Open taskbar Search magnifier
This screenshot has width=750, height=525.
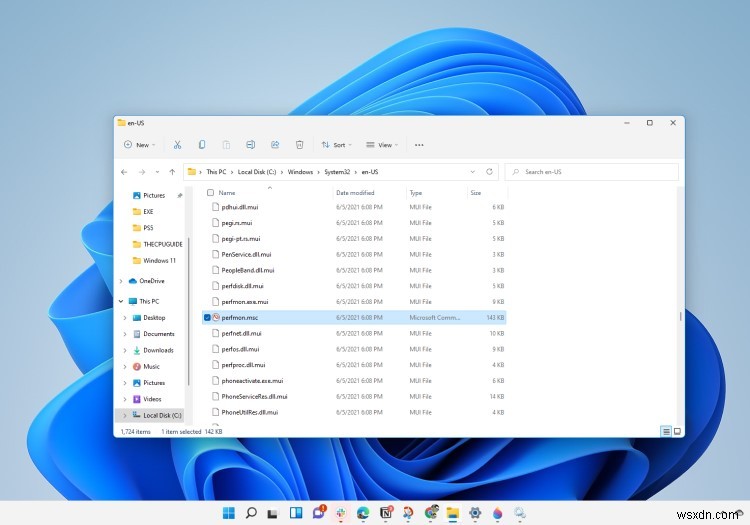click(251, 513)
